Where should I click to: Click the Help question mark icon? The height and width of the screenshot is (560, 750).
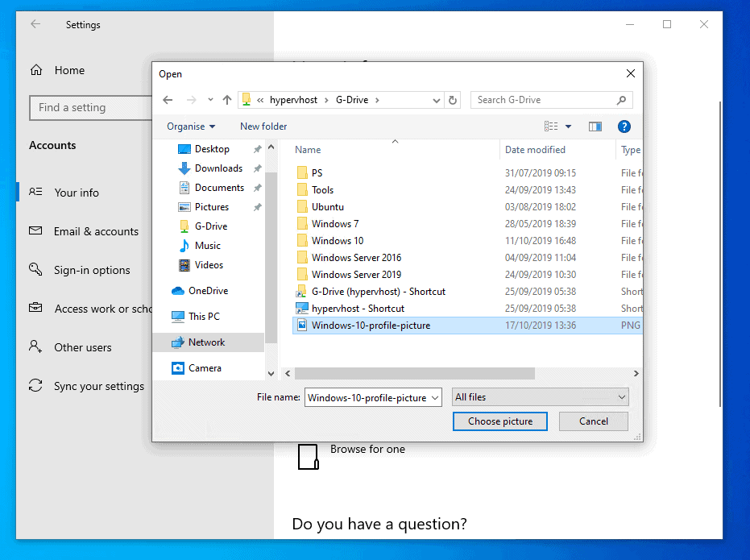pyautogui.click(x=624, y=127)
